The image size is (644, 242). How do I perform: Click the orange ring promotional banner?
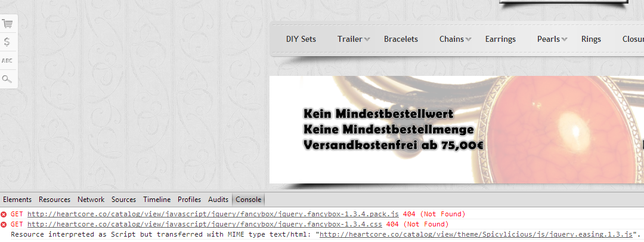456,130
